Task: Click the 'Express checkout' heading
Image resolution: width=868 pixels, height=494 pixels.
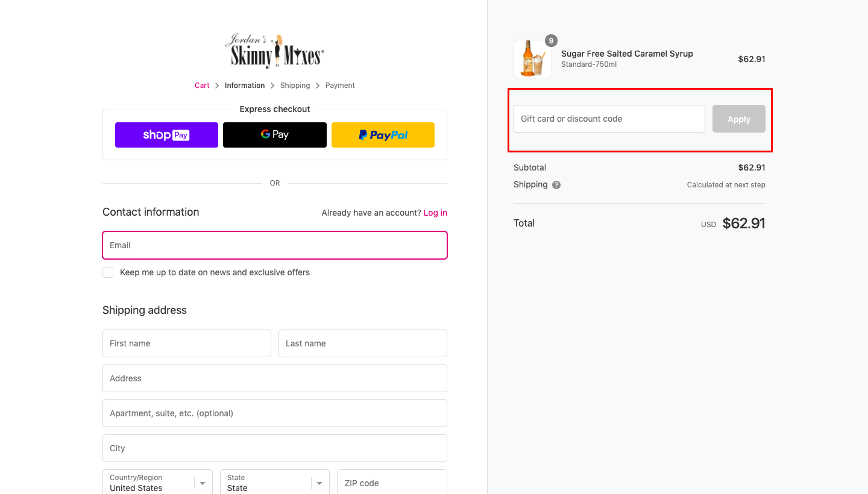Action: coord(275,109)
